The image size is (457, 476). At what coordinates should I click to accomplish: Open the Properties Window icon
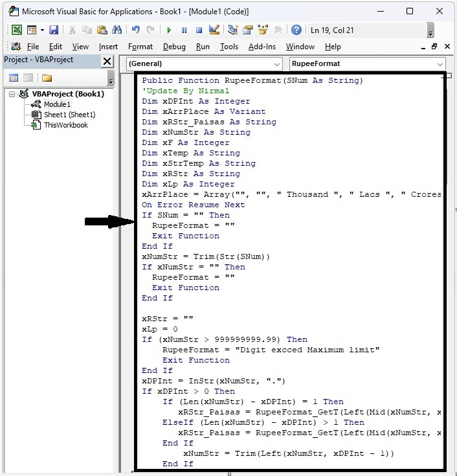[248, 30]
